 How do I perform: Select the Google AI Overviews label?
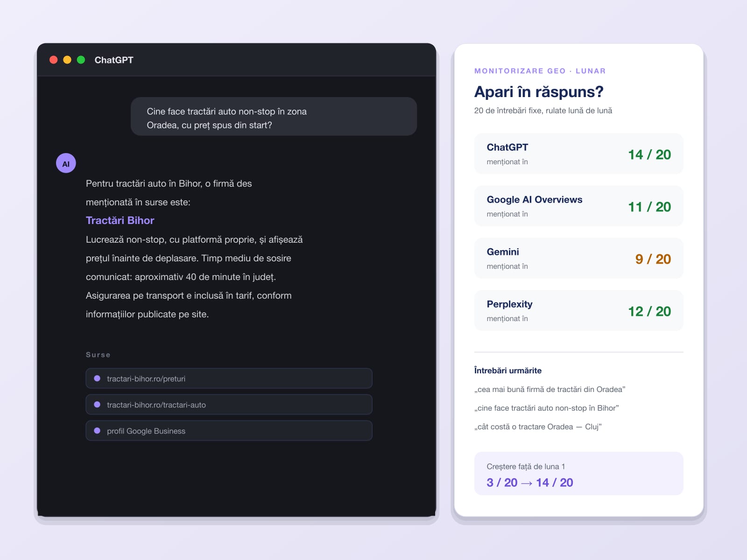click(x=535, y=200)
